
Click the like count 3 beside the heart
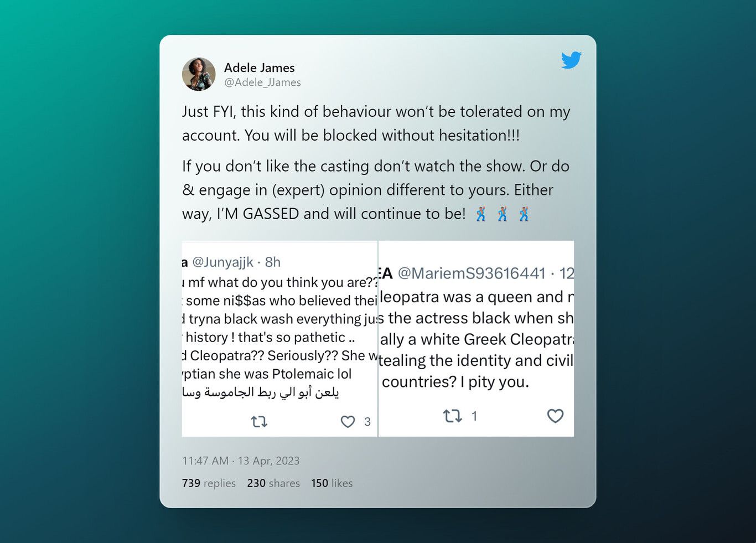click(x=367, y=422)
